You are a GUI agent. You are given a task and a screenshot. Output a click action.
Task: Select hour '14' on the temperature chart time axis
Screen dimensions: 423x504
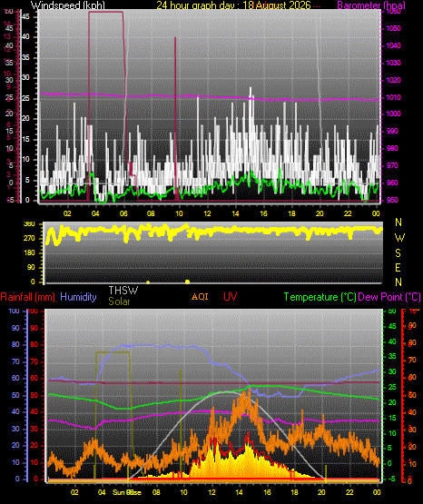239,492
